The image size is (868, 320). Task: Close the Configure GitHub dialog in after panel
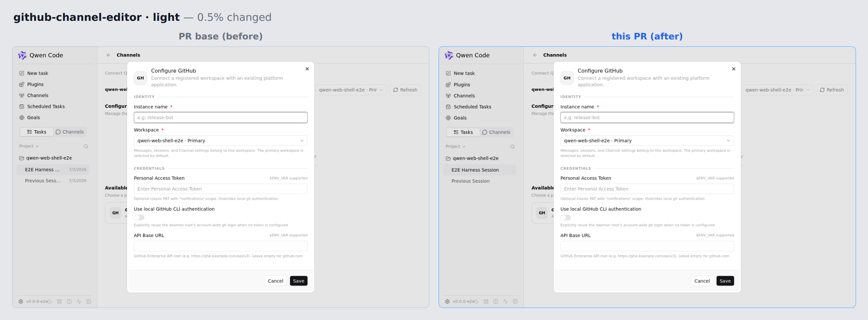[734, 69]
